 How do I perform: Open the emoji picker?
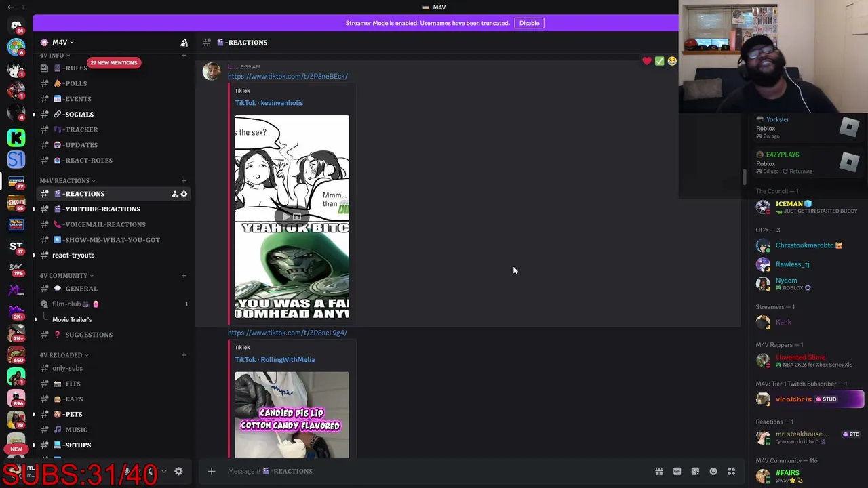point(713,471)
